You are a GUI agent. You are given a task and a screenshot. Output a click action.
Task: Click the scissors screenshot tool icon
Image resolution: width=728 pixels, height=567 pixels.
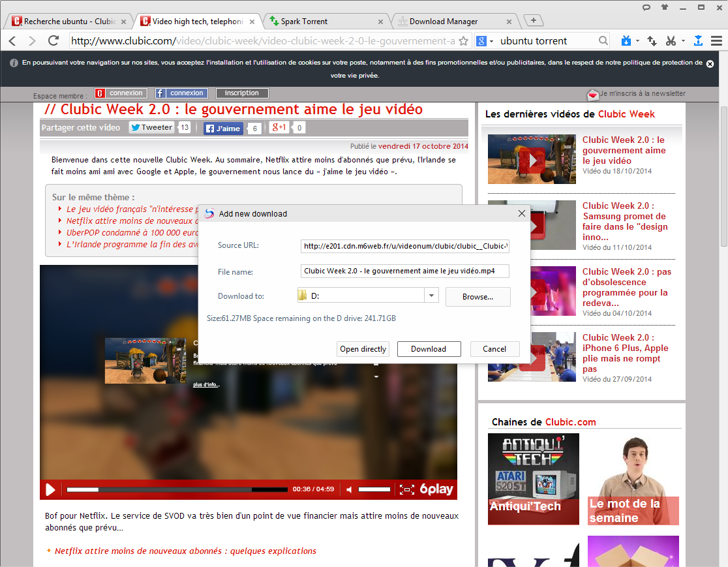[671, 41]
